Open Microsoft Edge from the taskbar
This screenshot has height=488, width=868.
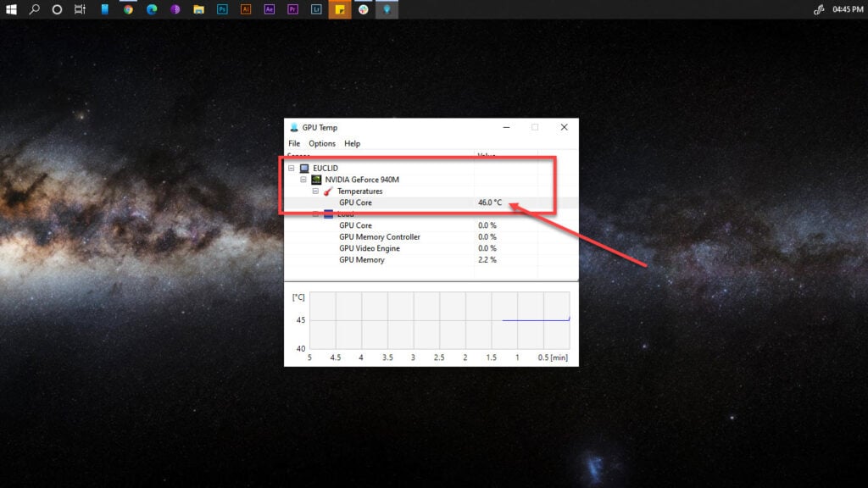(152, 9)
